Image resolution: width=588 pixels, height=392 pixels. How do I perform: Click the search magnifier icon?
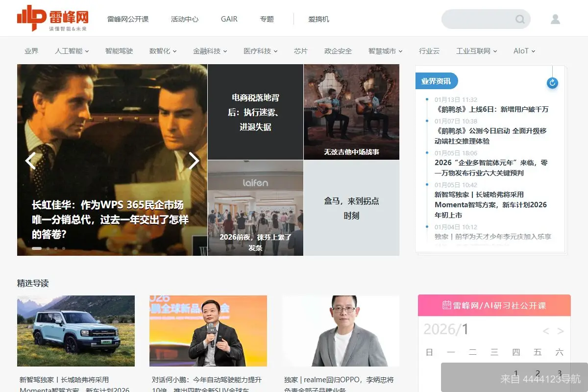point(520,19)
